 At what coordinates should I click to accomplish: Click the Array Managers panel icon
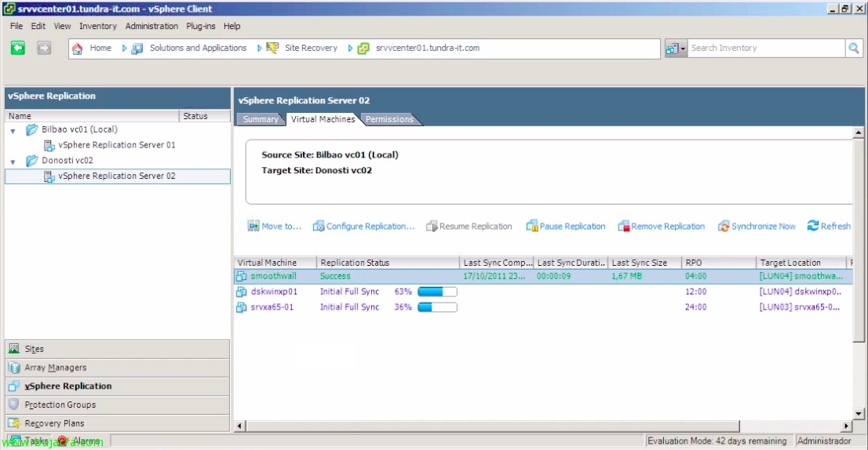click(x=14, y=368)
